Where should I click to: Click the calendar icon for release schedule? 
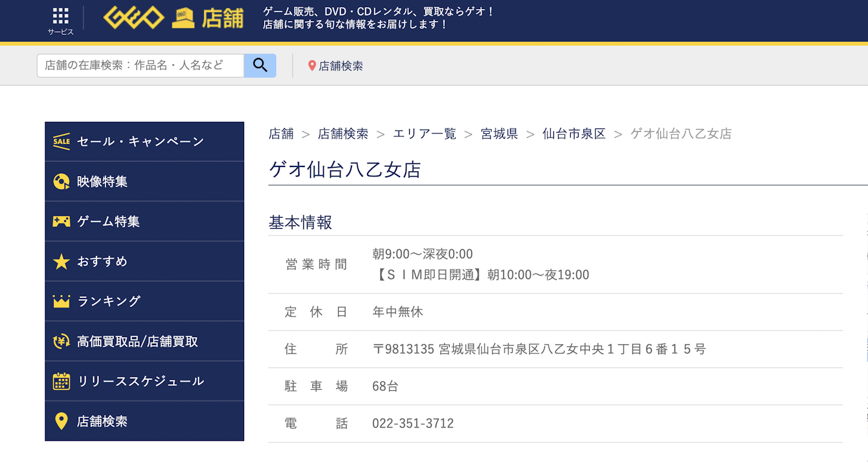(61, 381)
